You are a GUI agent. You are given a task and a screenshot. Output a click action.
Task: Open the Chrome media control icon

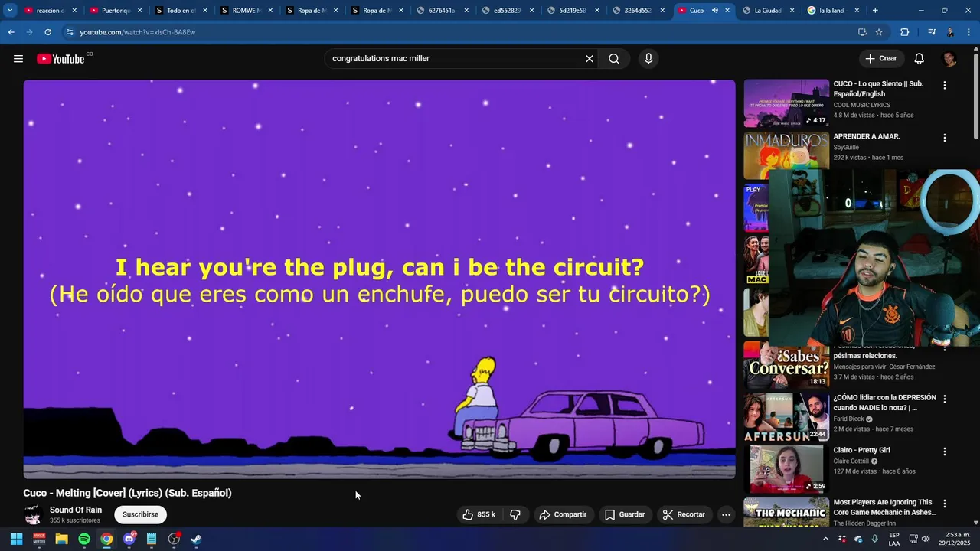click(931, 32)
